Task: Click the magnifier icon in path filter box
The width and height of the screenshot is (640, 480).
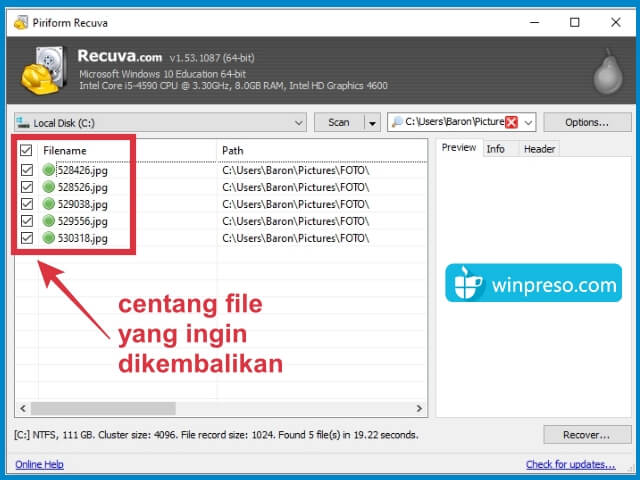Action: [397, 122]
